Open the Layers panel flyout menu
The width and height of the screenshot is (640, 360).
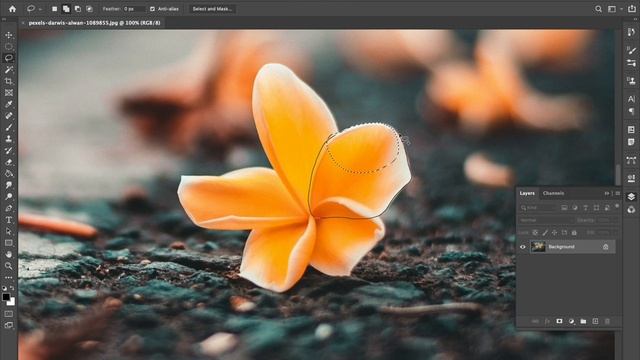pos(617,193)
